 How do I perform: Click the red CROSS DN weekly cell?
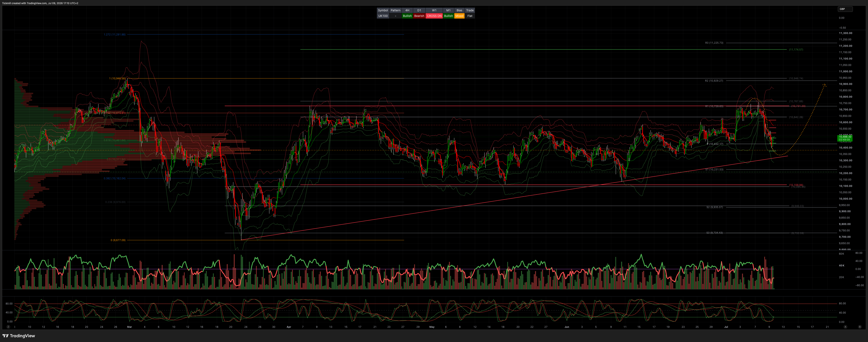click(x=434, y=16)
